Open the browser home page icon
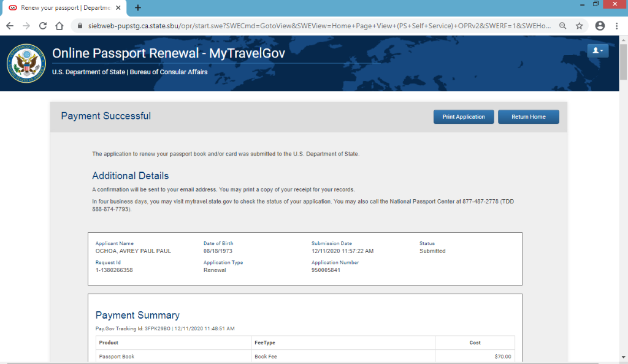The image size is (628, 364). (59, 26)
